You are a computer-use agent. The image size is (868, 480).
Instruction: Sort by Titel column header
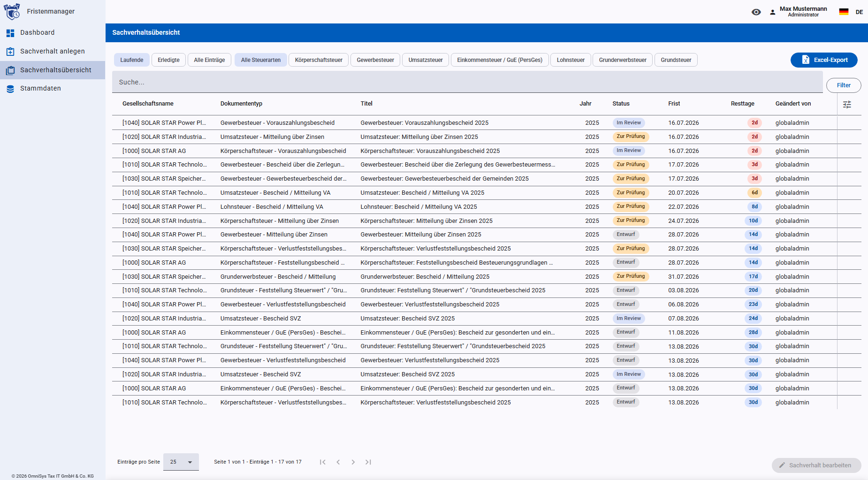tap(366, 104)
